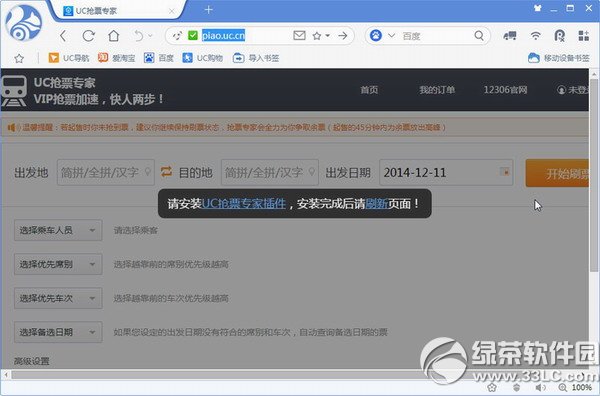Open the calendar picker icon
The width and height of the screenshot is (600, 396).
505,172
